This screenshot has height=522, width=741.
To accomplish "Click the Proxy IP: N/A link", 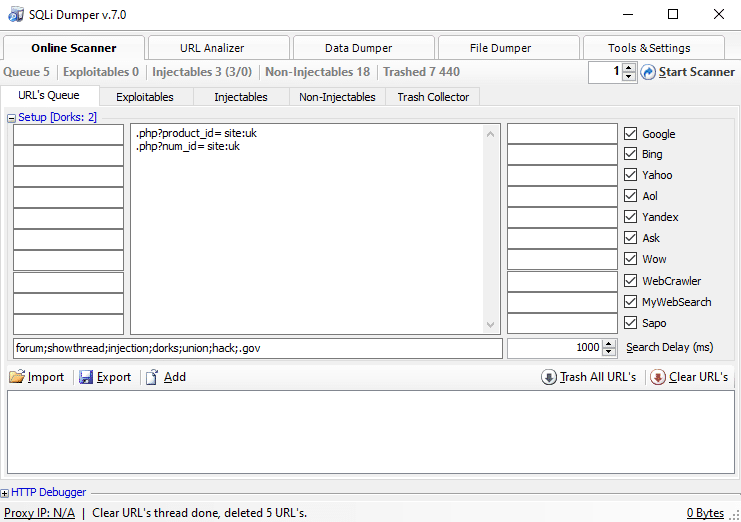I will click(x=39, y=513).
